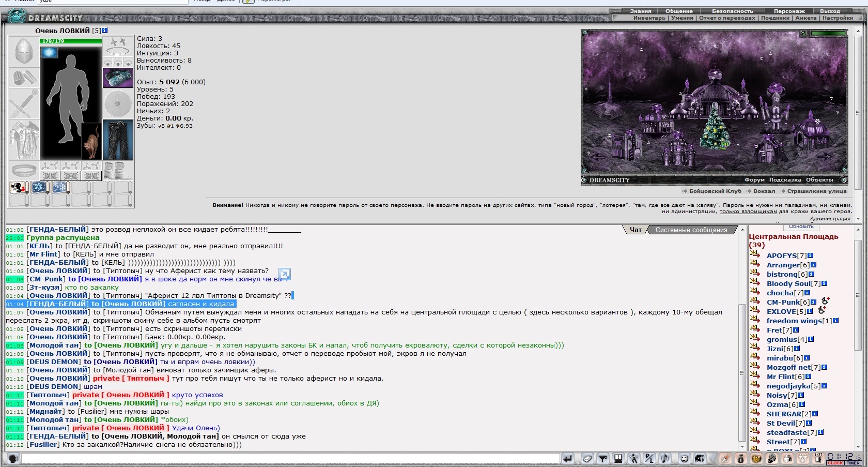Click the hand with coin icon
The width and height of the screenshot is (868, 467).
(772, 458)
